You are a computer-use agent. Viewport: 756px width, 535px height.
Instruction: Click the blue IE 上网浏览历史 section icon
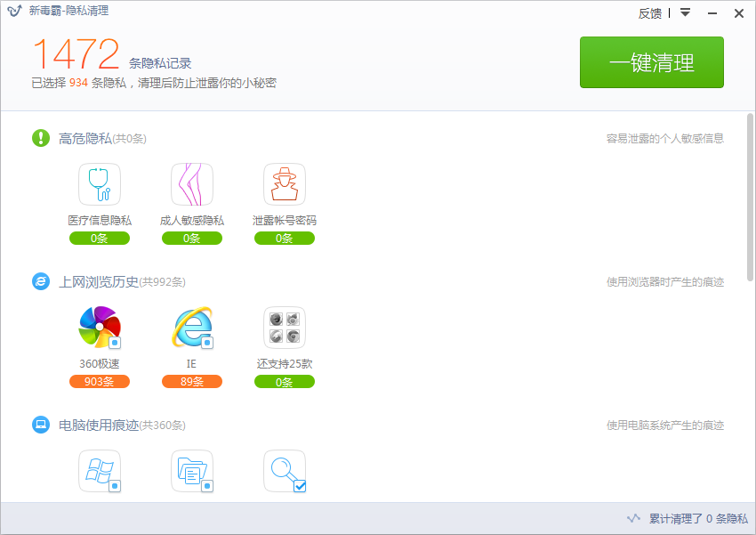(41, 281)
